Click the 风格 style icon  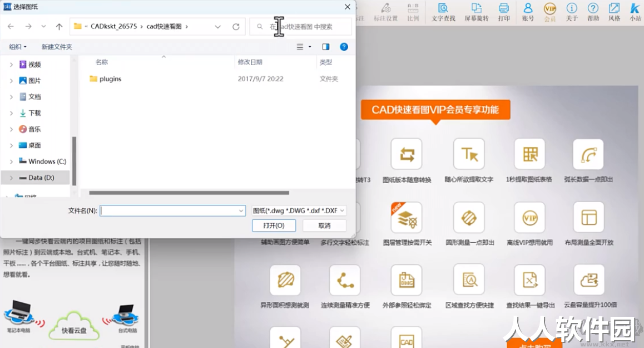(615, 12)
